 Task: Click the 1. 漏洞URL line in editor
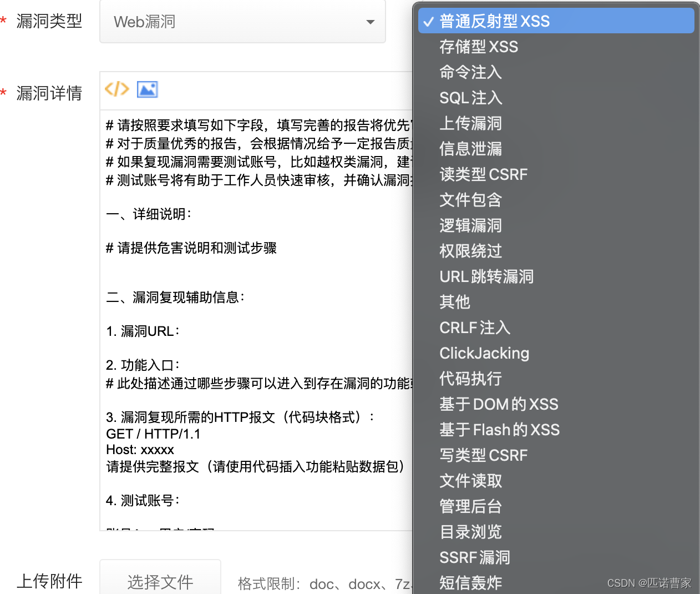pyautogui.click(x=143, y=331)
